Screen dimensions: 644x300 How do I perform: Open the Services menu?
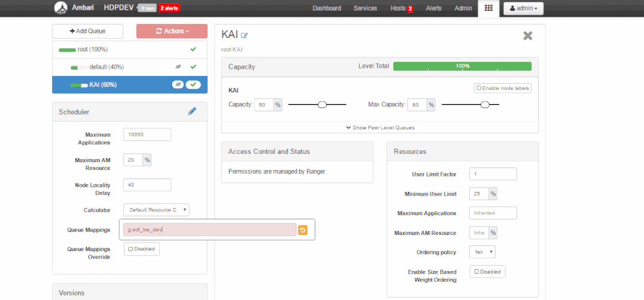coord(366,8)
